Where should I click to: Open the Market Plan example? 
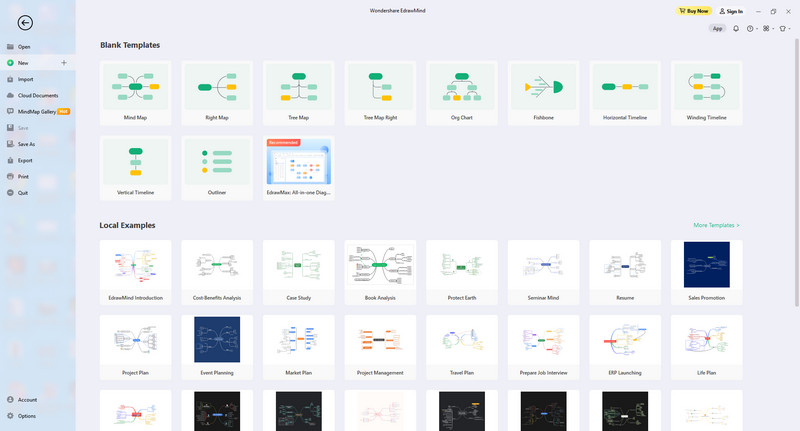[298, 347]
